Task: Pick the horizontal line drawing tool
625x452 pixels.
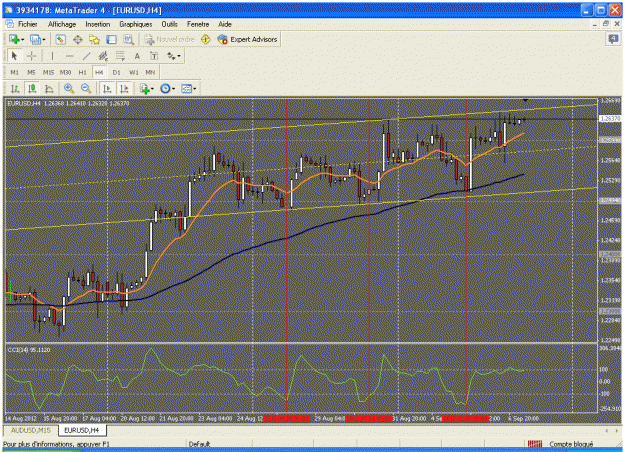Action: [x=69, y=56]
